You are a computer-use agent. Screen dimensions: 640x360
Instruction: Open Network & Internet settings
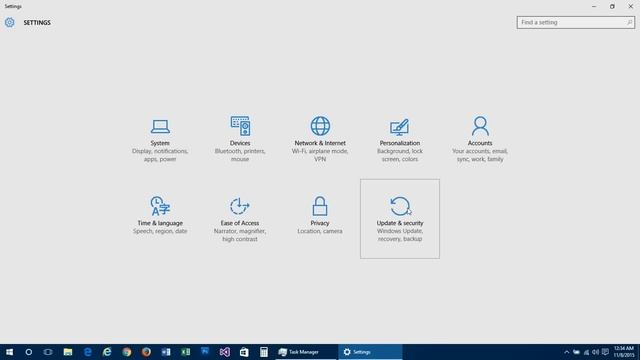(320, 139)
